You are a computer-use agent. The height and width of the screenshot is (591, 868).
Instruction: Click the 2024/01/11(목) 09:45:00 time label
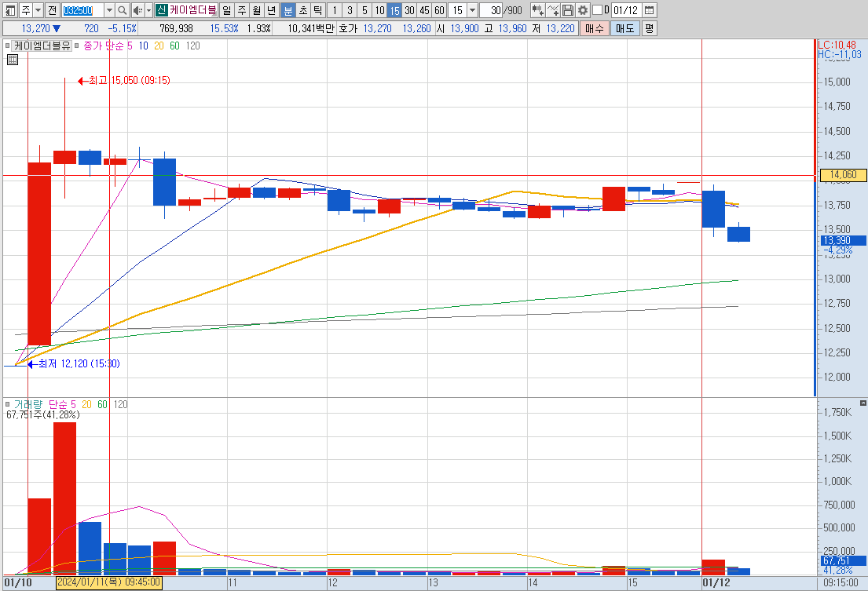click(109, 582)
